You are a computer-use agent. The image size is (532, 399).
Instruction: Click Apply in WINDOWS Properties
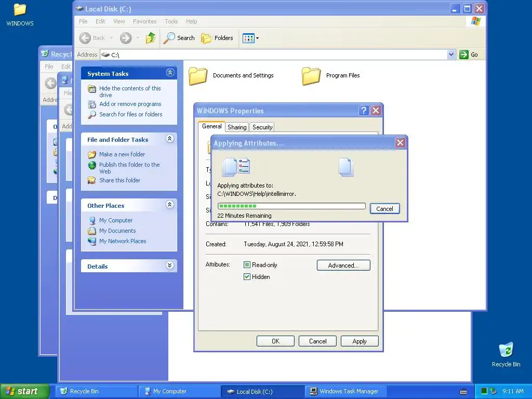[360, 341]
